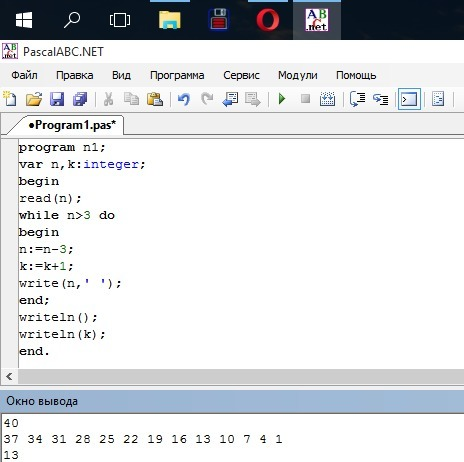The image size is (464, 462).
Task: Save all files toolbar icon
Action: pos(80,99)
